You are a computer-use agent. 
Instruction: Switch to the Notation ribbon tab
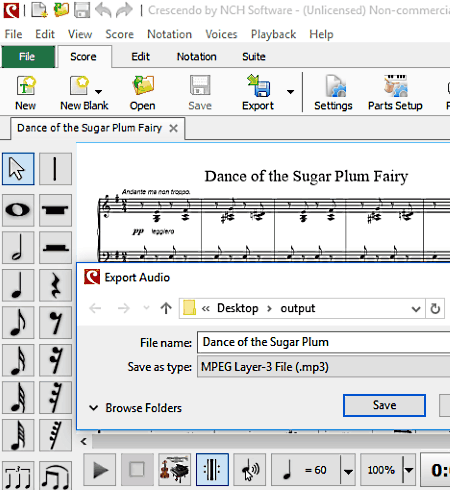point(197,57)
